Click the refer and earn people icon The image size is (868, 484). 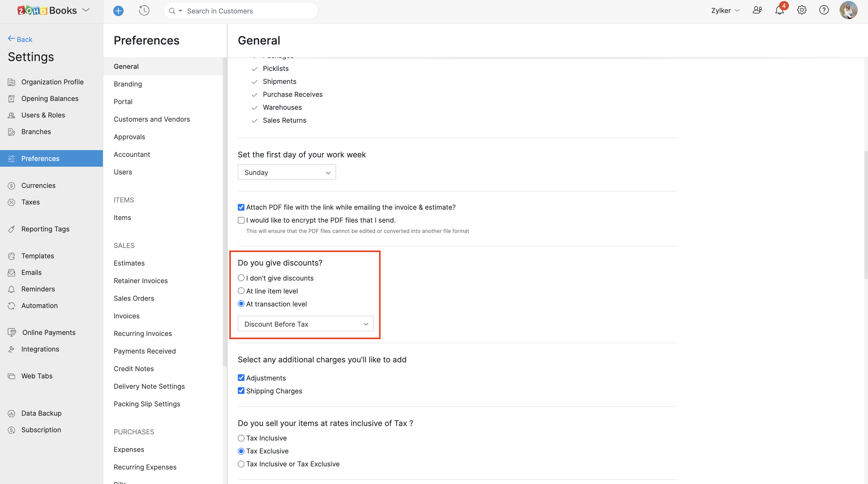tap(757, 10)
